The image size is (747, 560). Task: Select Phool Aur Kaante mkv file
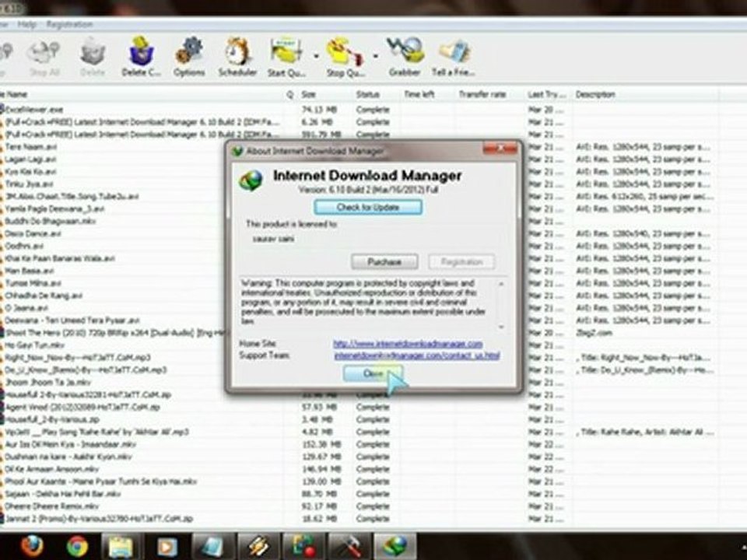coord(100,481)
